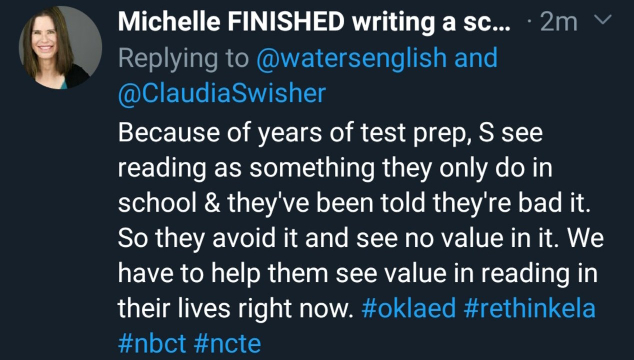The height and width of the screenshot is (360, 634).
Task: Click the text 'their lives right now.'
Action: [x=236, y=308]
